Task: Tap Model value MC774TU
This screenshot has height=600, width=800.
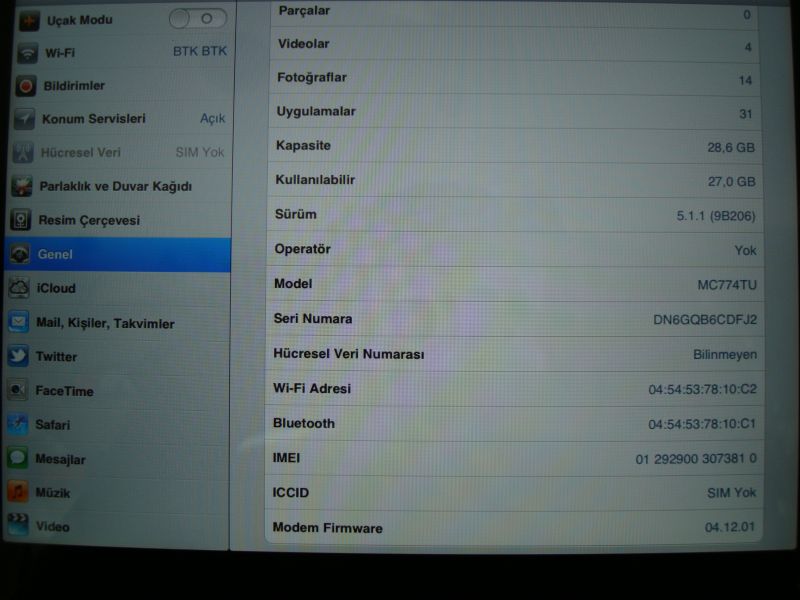Action: pyautogui.click(x=727, y=285)
